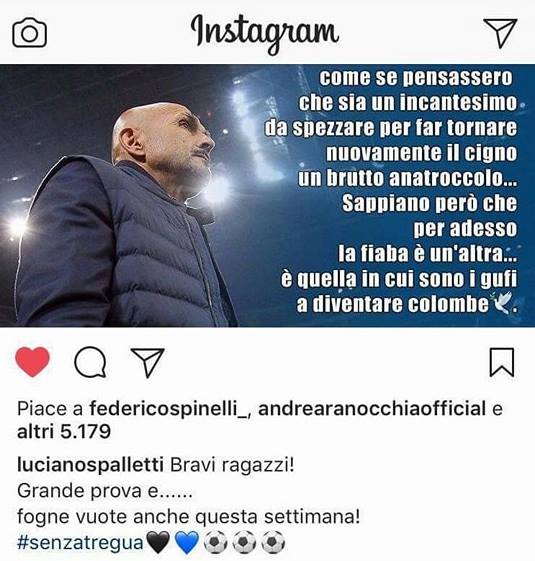The image size is (535, 561).
Task: Open the #senzatregua hashtag
Action: coord(81,543)
